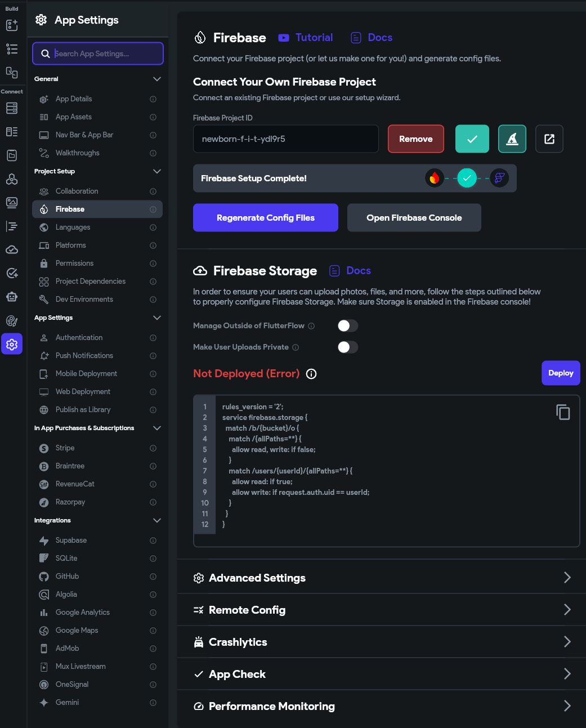Open the data types icon in left rail
586x728 pixels.
[12, 132]
